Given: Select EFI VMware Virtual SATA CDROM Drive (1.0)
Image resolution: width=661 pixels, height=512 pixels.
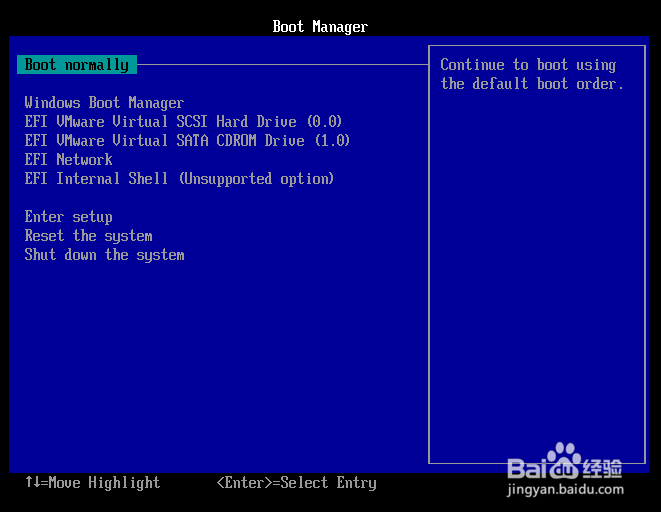Looking at the screenshot, I should tap(187, 140).
